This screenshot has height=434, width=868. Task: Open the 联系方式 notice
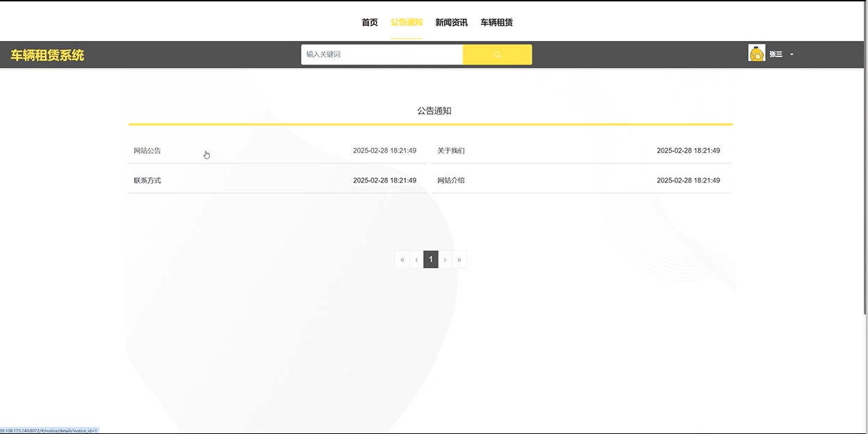(x=147, y=181)
